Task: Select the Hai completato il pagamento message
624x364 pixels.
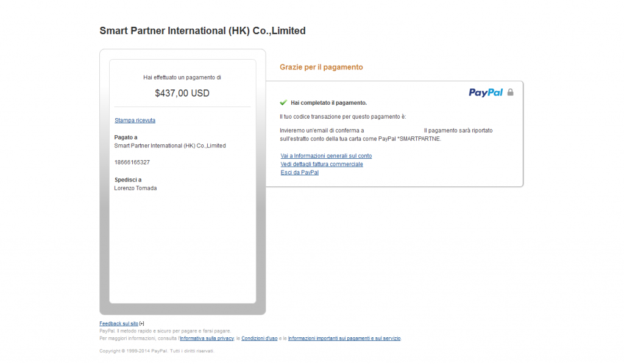Action: click(x=328, y=102)
